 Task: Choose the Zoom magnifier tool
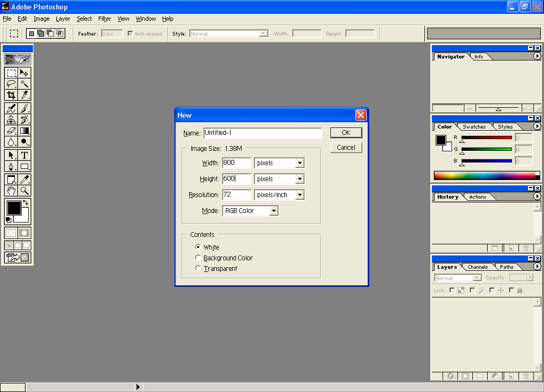(x=24, y=191)
